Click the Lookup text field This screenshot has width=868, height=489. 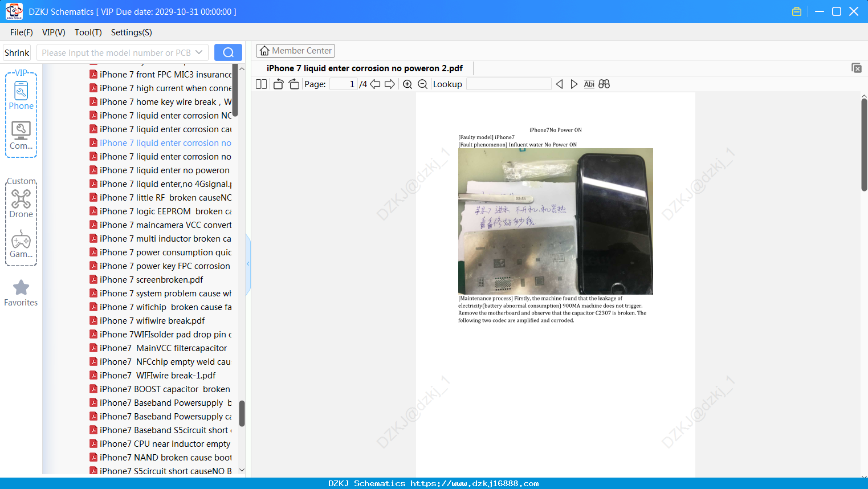pyautogui.click(x=508, y=84)
